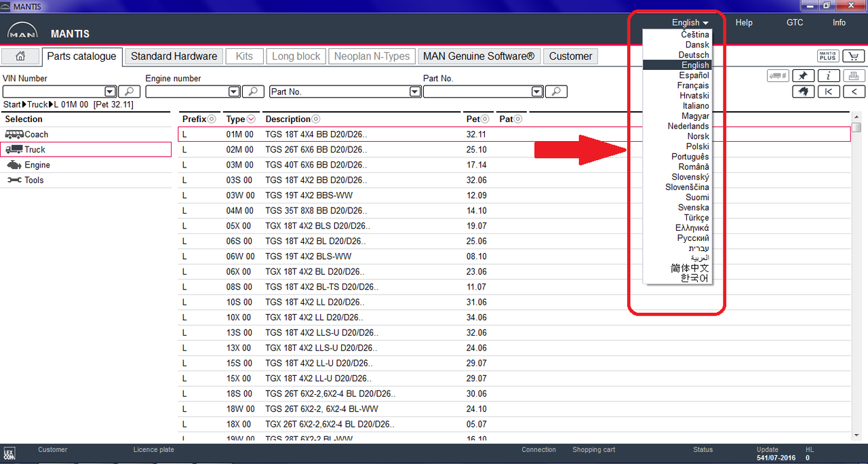
Task: Click the truck number icon button
Action: click(x=777, y=76)
